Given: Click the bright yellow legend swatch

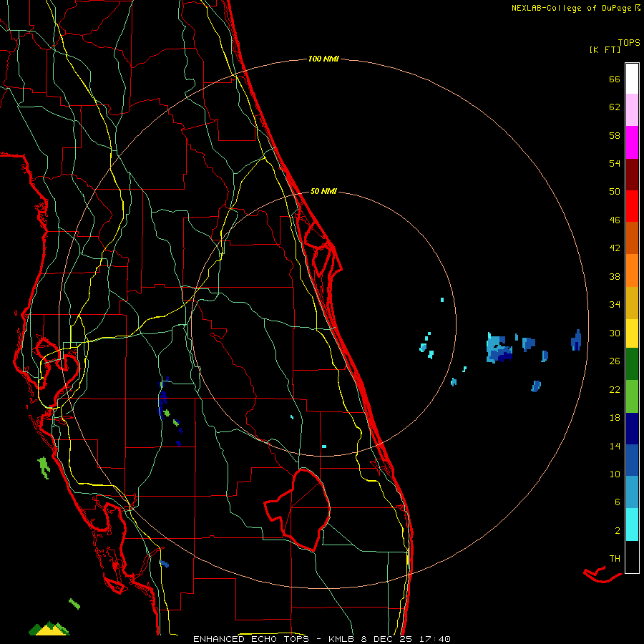Looking at the screenshot, I should tap(632, 333).
